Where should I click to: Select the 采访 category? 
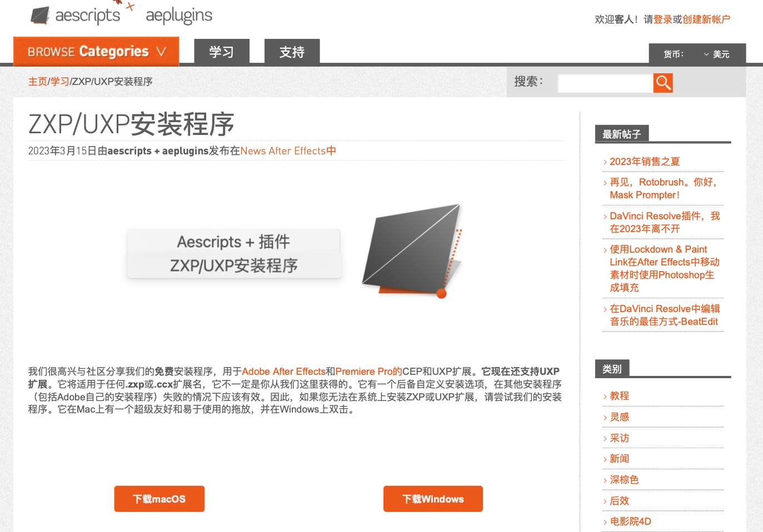click(619, 438)
